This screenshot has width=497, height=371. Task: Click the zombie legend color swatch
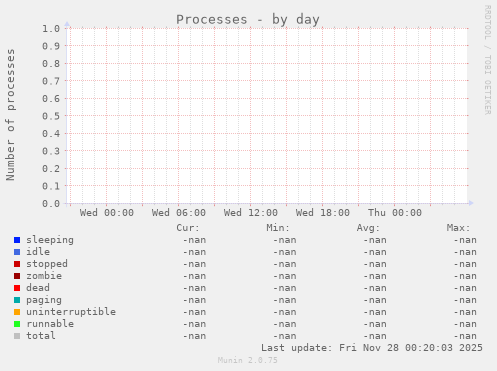coord(17,276)
